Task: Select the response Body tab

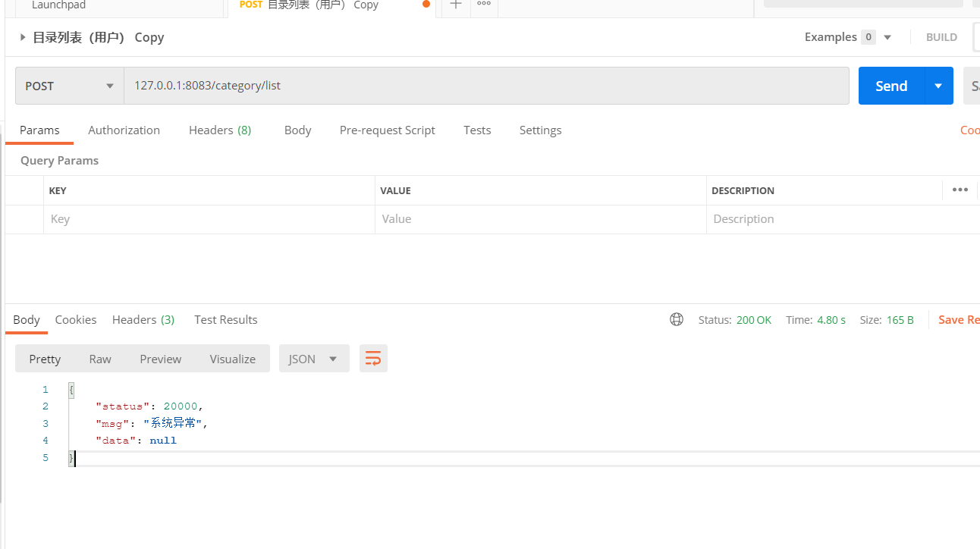Action: click(27, 320)
